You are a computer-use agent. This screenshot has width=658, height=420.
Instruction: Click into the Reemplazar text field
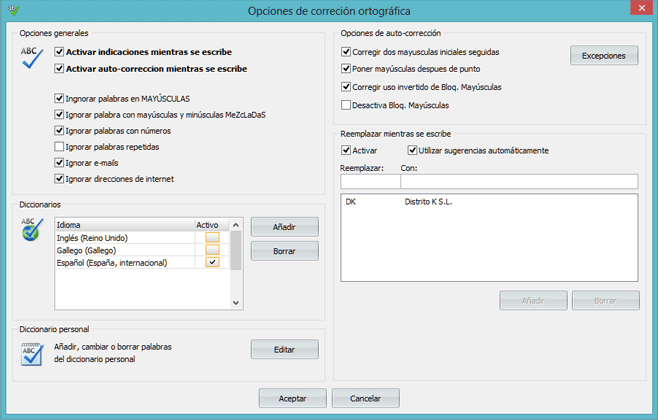click(369, 181)
